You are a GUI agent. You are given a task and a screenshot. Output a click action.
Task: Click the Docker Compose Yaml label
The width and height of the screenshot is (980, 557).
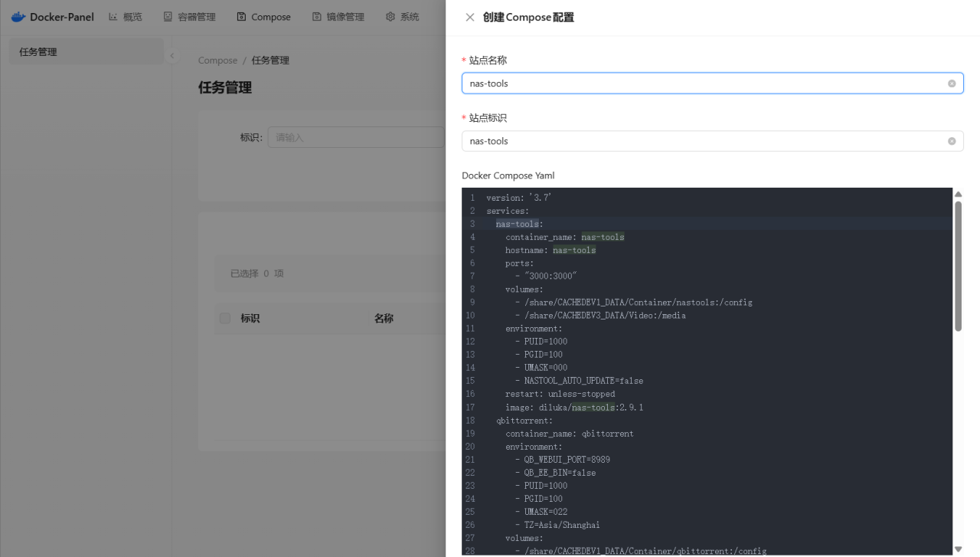click(x=508, y=175)
